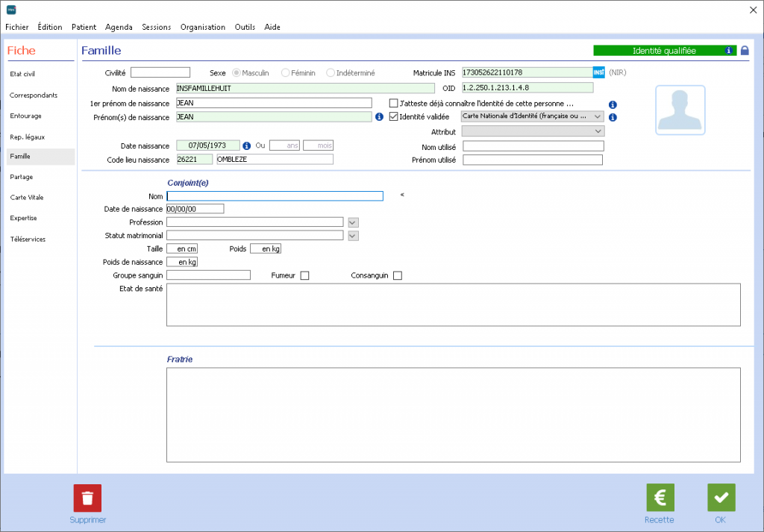Click the INSi teleservice icon beside Matricule INS
This screenshot has width=764, height=532.
click(x=599, y=72)
